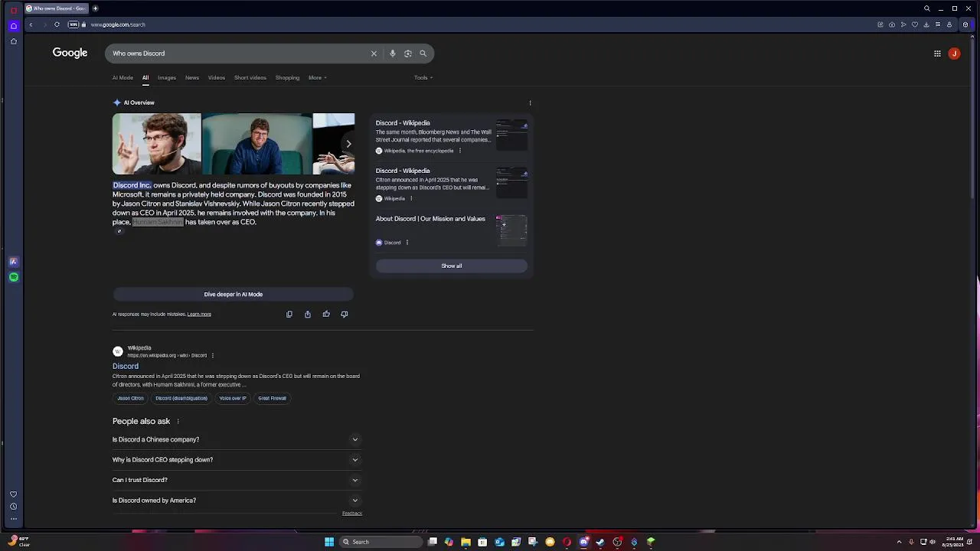Switch to the AI Mode tab
Screen dimensions: 980x551
point(122,77)
